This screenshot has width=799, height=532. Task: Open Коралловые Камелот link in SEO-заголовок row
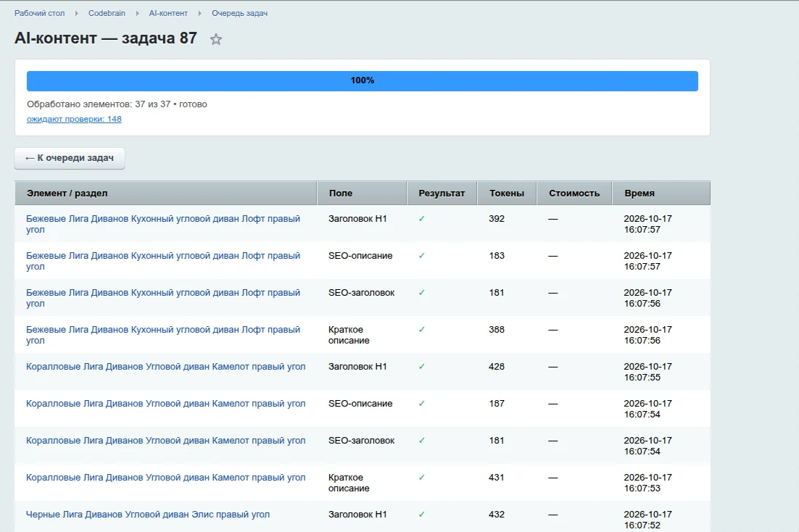tap(165, 440)
